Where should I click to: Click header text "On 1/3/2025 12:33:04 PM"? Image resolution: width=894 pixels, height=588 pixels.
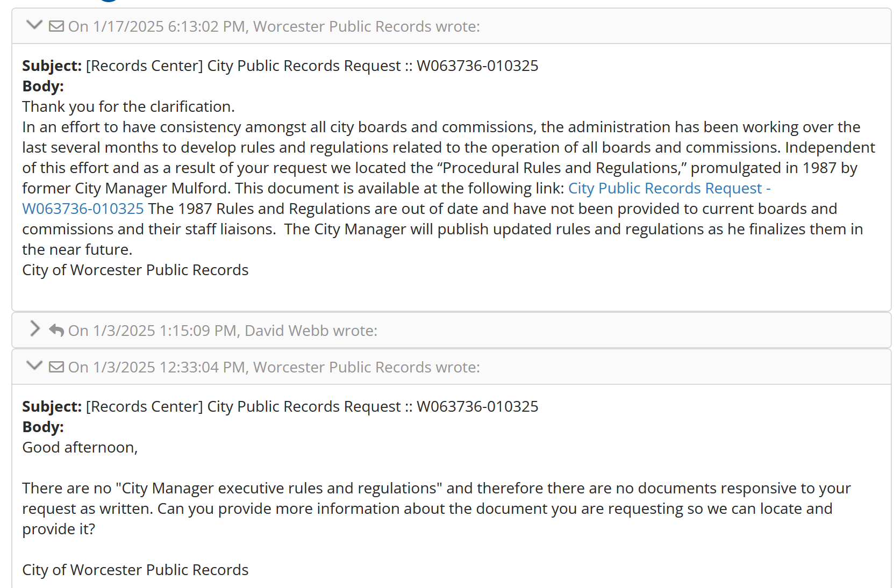pyautogui.click(x=156, y=367)
